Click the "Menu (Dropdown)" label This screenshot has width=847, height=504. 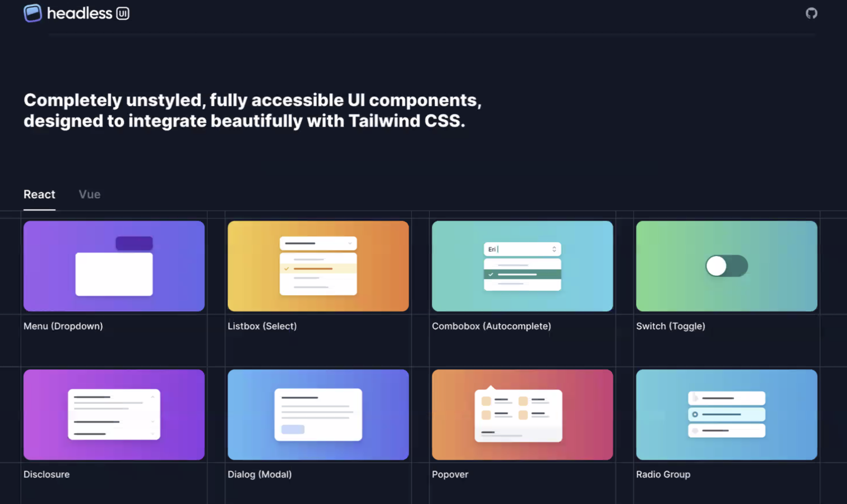coord(63,326)
